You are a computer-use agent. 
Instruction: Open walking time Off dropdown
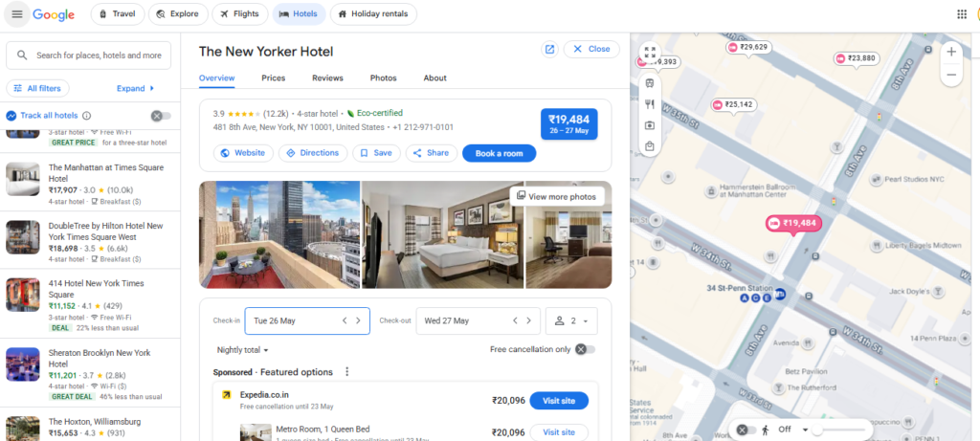pos(791,430)
